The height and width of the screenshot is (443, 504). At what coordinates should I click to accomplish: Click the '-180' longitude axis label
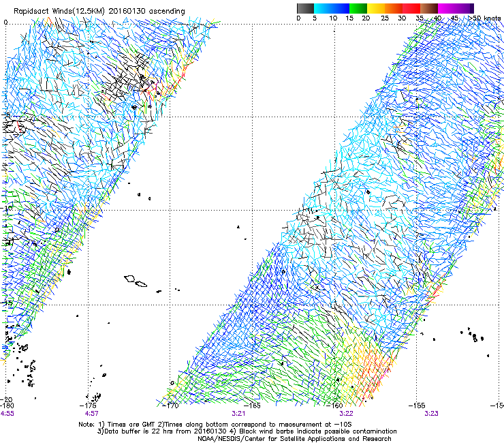(7, 406)
